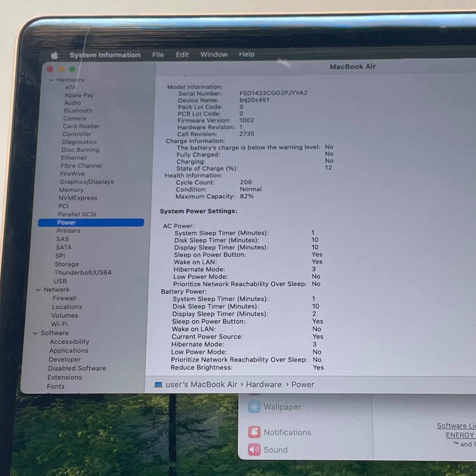
Task: Select Graphics/Displays in the sidebar
Action: [86, 182]
